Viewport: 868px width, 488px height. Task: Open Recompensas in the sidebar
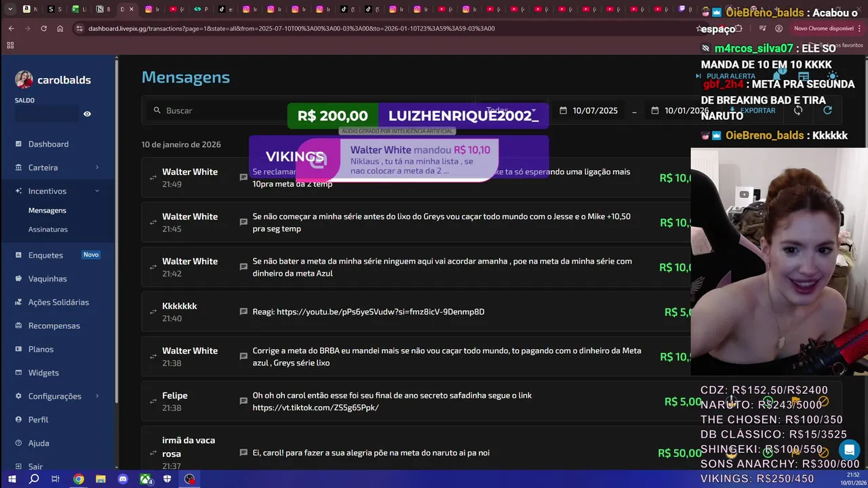[x=54, y=325]
